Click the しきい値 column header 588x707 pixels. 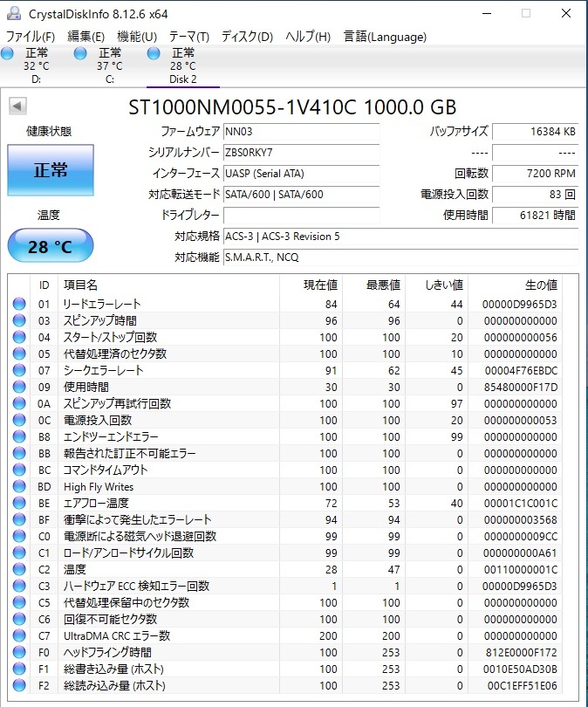[436, 285]
